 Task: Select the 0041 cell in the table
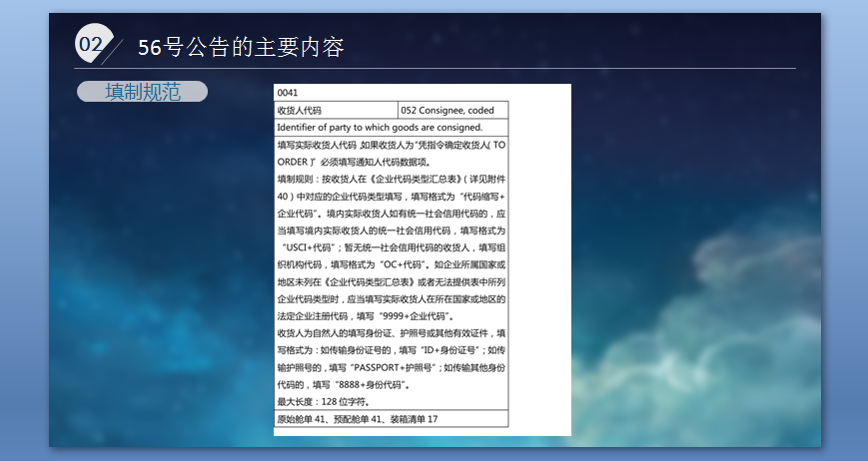[x=289, y=93]
